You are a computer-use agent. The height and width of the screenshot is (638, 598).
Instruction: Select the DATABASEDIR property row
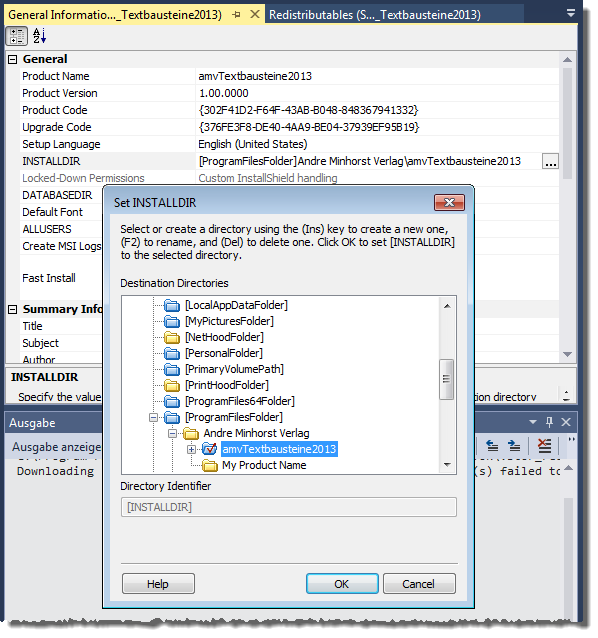(57, 195)
